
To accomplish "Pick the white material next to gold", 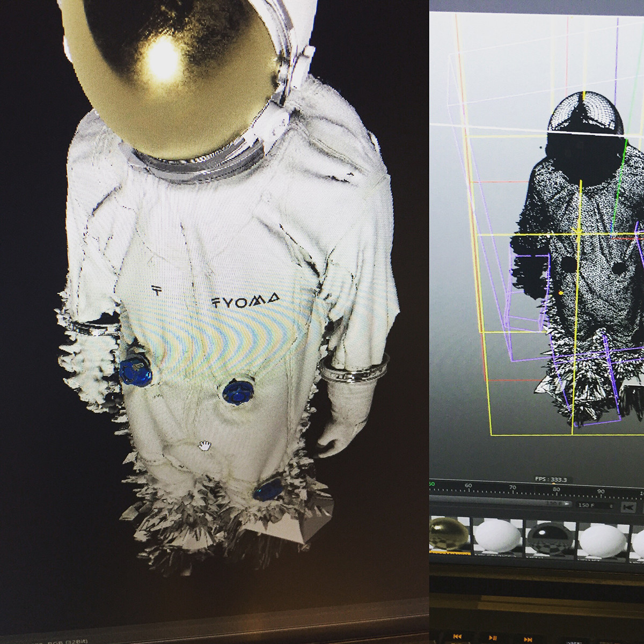I will point(499,536).
